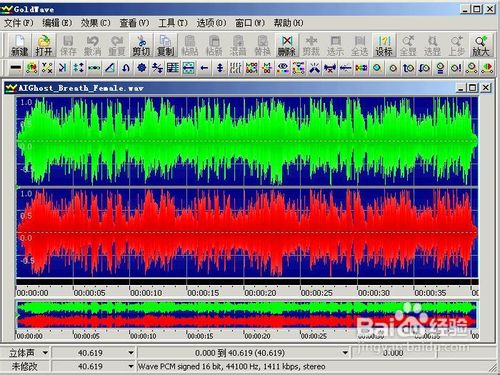The width and height of the screenshot is (500, 375).
Task: Click the black horizontal line effect icon
Action: [x=16, y=68]
